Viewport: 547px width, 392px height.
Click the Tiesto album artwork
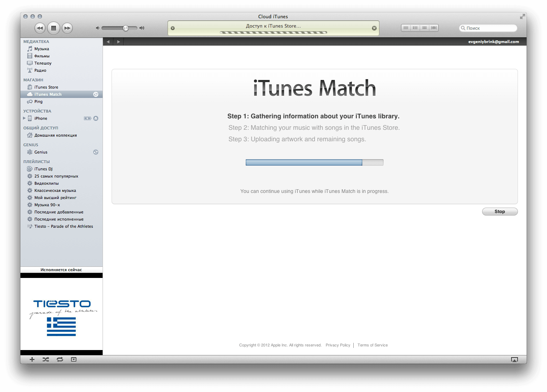pos(61,314)
